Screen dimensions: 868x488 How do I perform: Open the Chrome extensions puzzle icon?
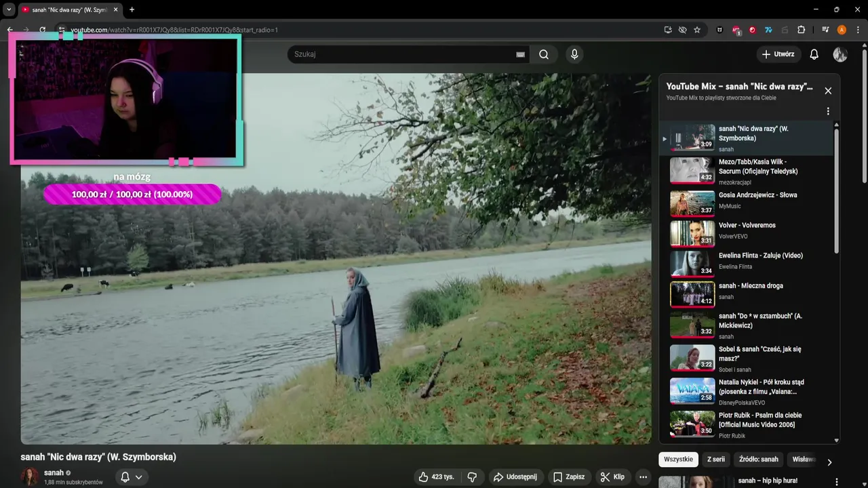tap(801, 30)
